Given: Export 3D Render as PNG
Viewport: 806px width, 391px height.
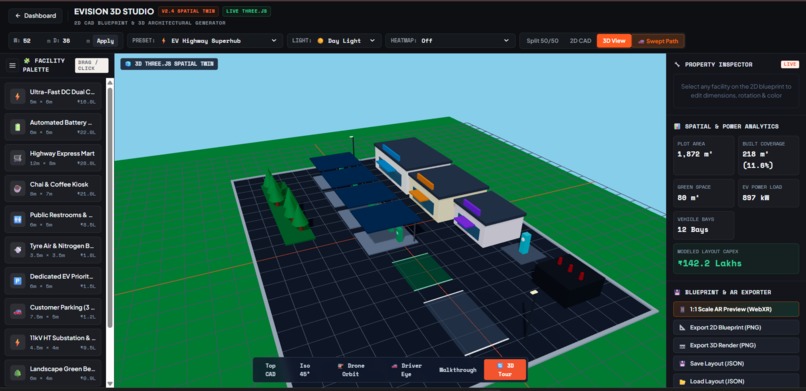Looking at the screenshot, I should click(736, 346).
